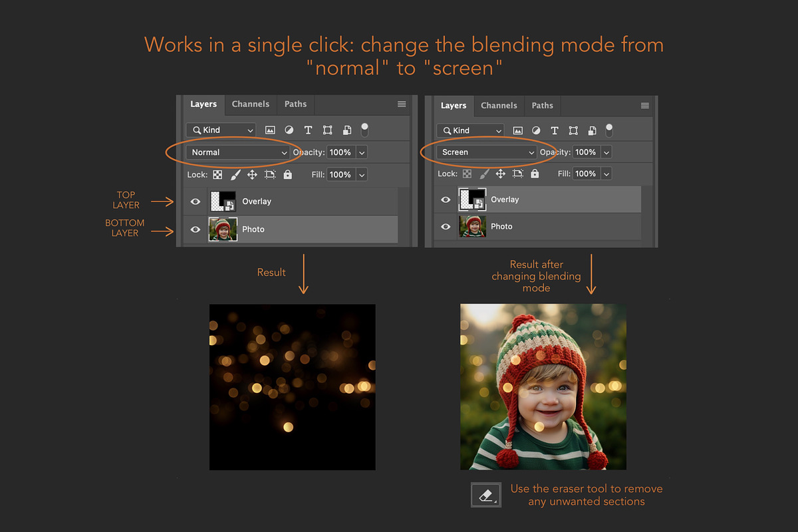
Task: Hide the Overlay layer in the Normal-mode panel
Action: pos(196,201)
